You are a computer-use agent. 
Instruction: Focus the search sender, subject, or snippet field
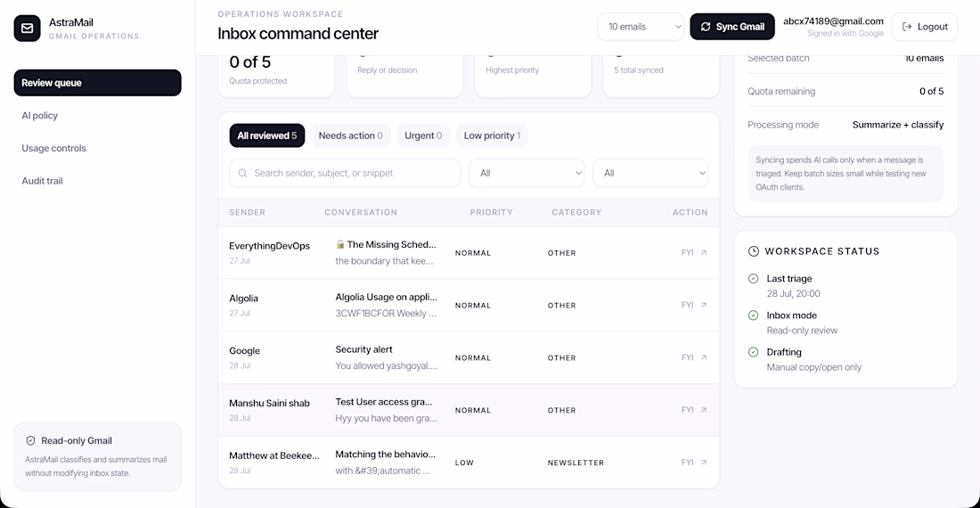coord(345,173)
